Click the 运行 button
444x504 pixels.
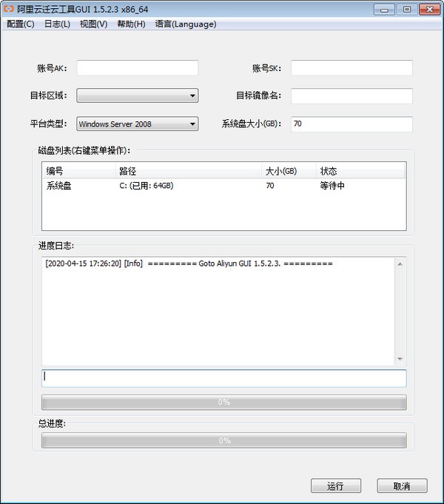click(336, 485)
